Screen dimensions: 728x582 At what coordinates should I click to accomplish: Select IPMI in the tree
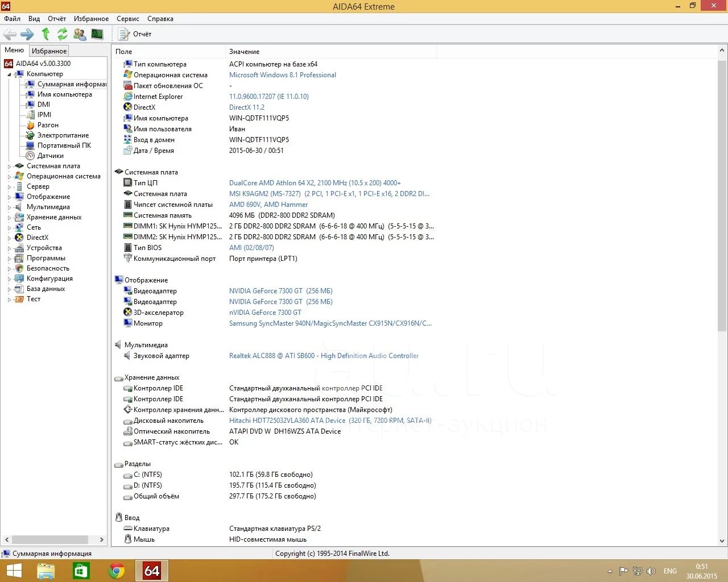pos(44,115)
